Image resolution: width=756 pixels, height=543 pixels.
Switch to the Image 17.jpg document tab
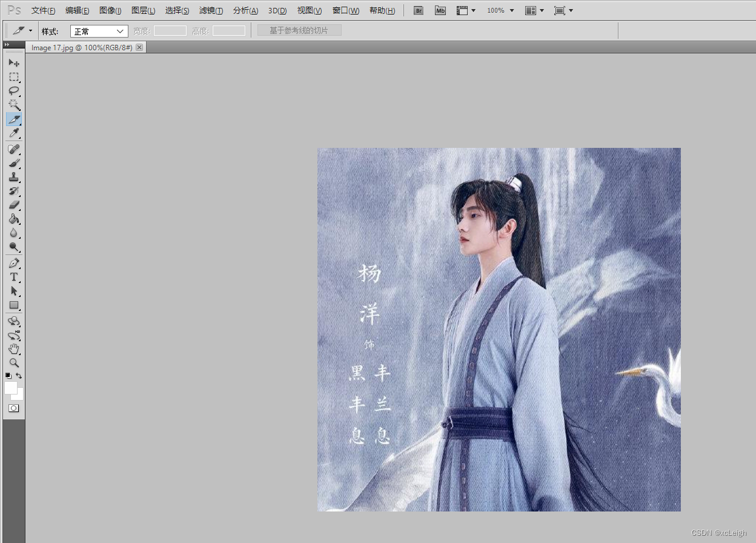81,47
